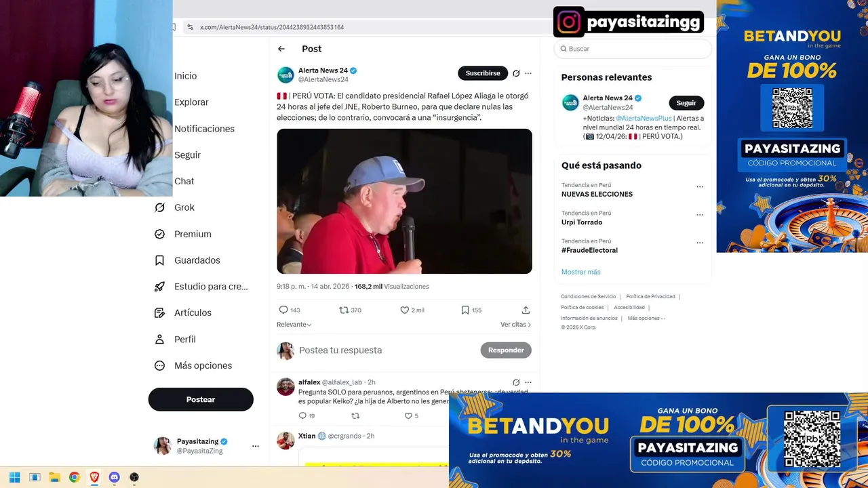This screenshot has height=488, width=868.
Task: Open Seguir in the sidebar
Action: [x=187, y=155]
